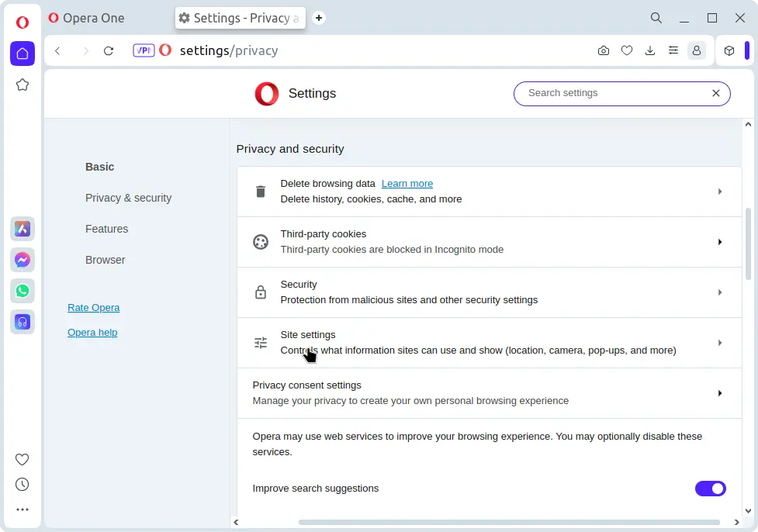The height and width of the screenshot is (532, 758).
Task: Clear search settings with the X
Action: pyautogui.click(x=716, y=93)
